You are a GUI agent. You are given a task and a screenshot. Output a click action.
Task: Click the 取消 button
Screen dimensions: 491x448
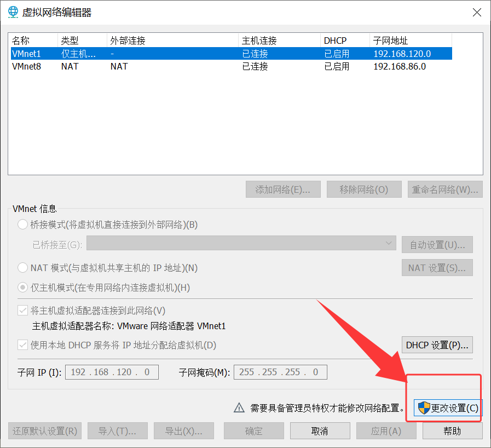point(320,431)
